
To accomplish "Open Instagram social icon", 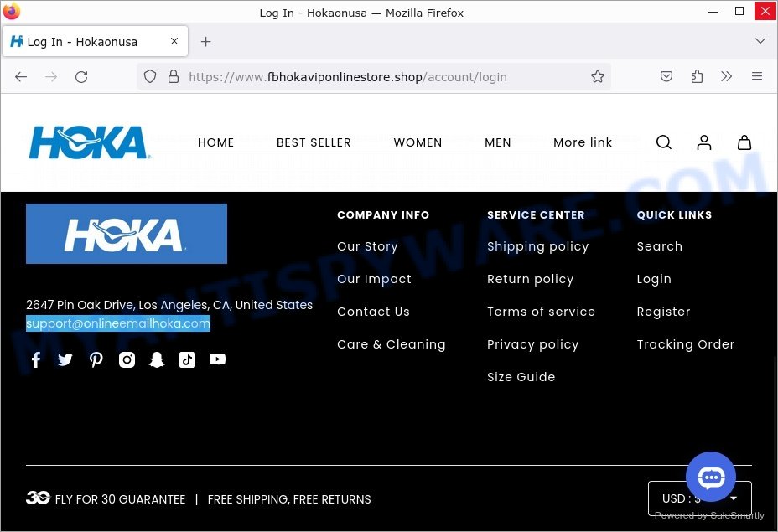I will [x=127, y=359].
